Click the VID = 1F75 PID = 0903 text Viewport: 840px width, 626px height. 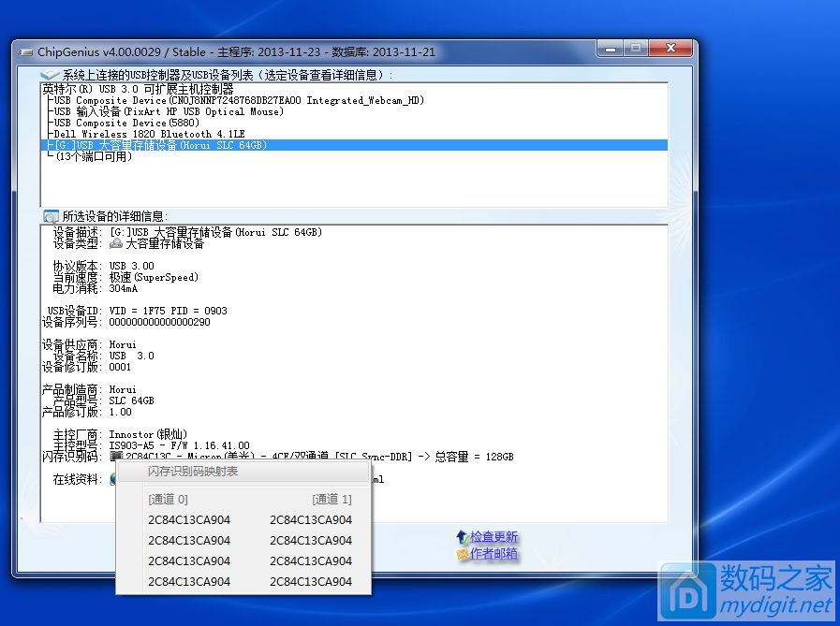(169, 311)
